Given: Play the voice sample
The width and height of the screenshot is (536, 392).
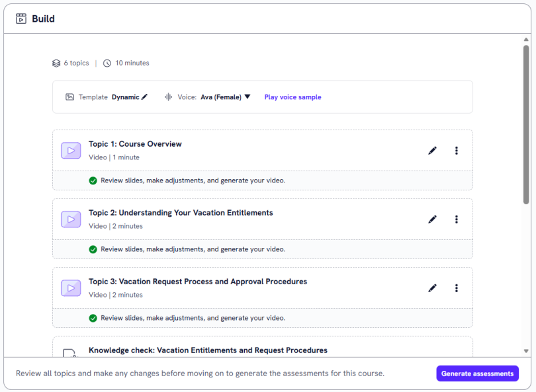Looking at the screenshot, I should [x=292, y=97].
